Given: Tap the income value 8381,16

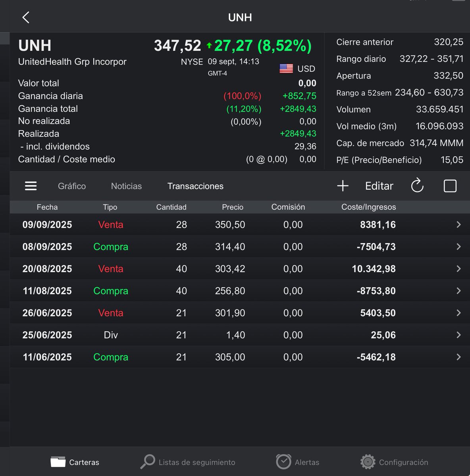Looking at the screenshot, I should (x=378, y=225).
